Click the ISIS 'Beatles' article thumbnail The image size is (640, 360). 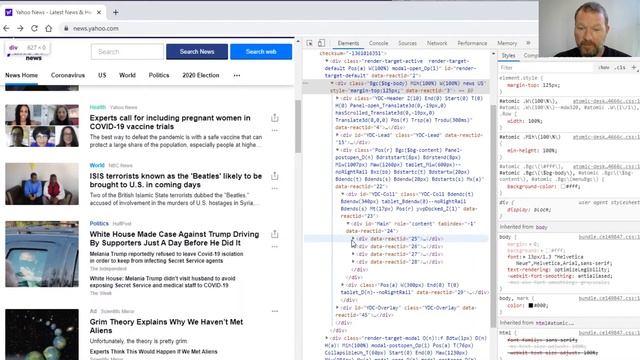42,184
